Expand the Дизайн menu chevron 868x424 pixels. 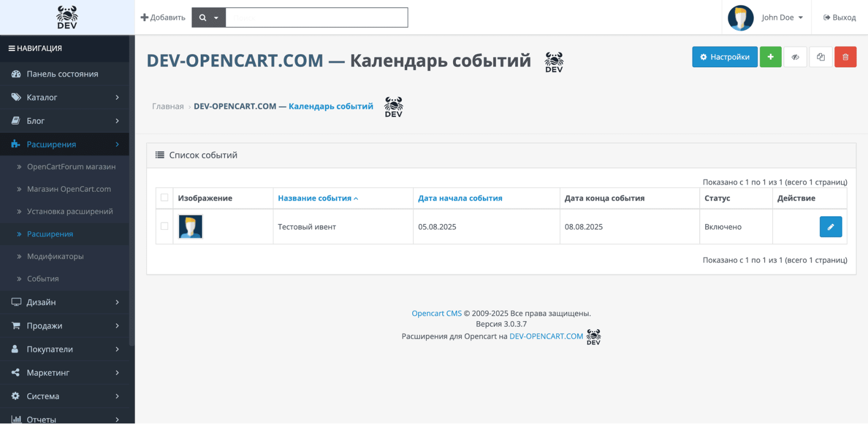(117, 302)
